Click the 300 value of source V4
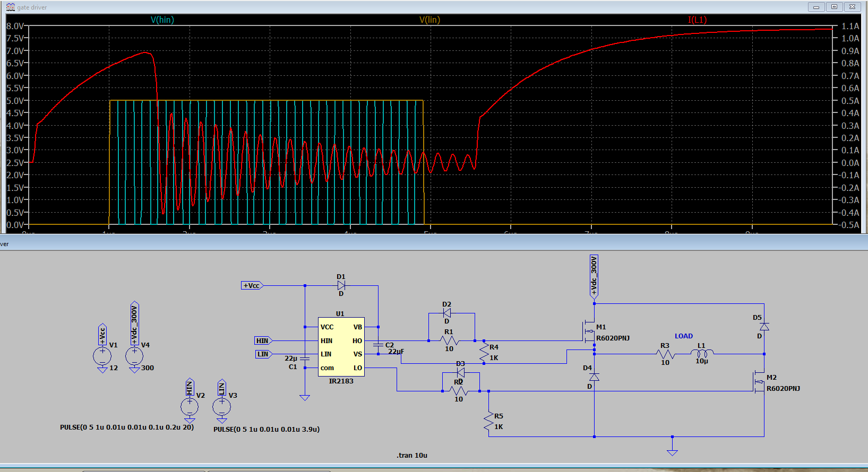The image size is (868, 472). (x=148, y=368)
